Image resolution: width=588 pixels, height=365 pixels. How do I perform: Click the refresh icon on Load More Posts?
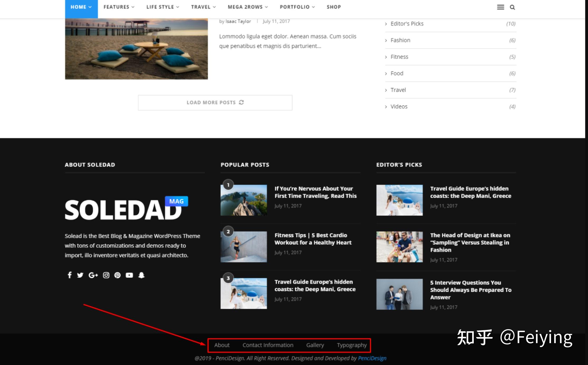tap(242, 103)
